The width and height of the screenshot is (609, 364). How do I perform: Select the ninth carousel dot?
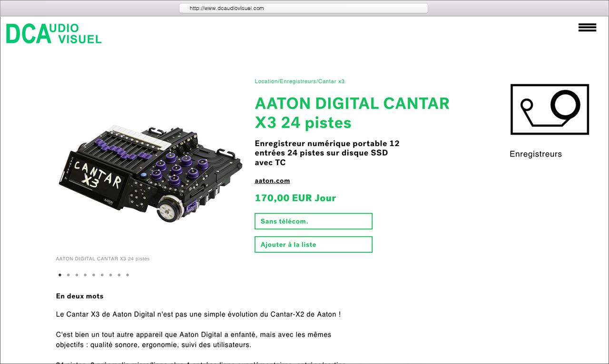128,275
